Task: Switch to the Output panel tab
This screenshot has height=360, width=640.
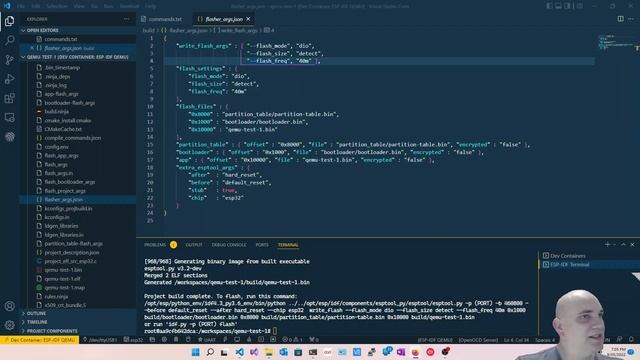Action: click(194, 244)
